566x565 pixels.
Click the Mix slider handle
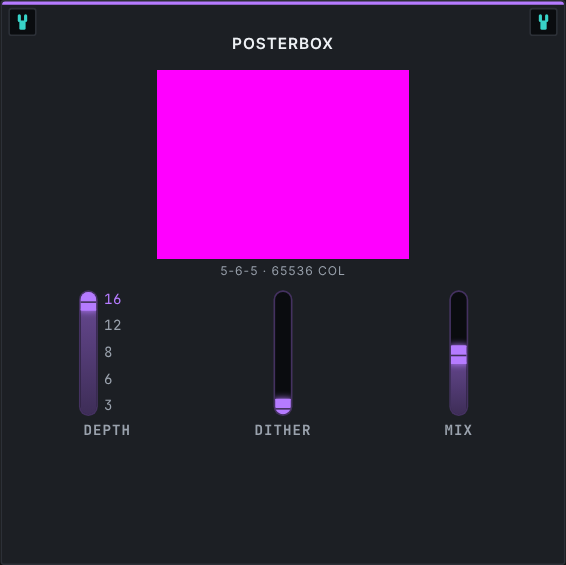tap(458, 355)
